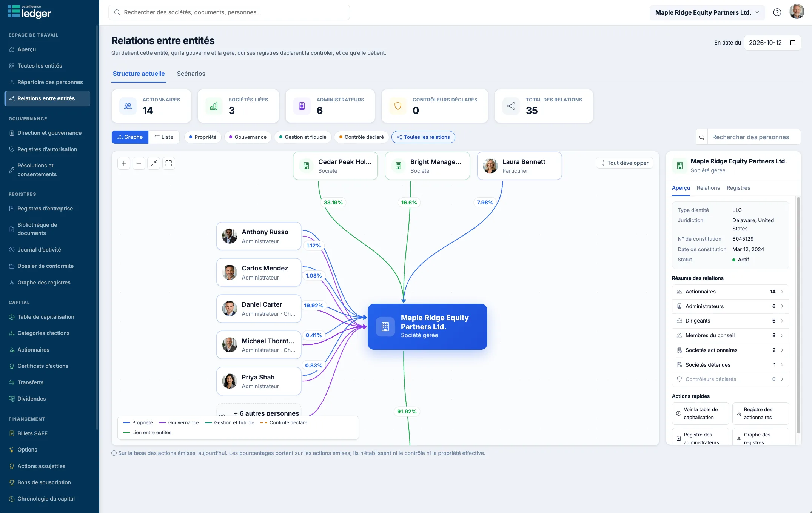Toggle fullscreen graph view icon
This screenshot has width=812, height=513.
point(169,163)
